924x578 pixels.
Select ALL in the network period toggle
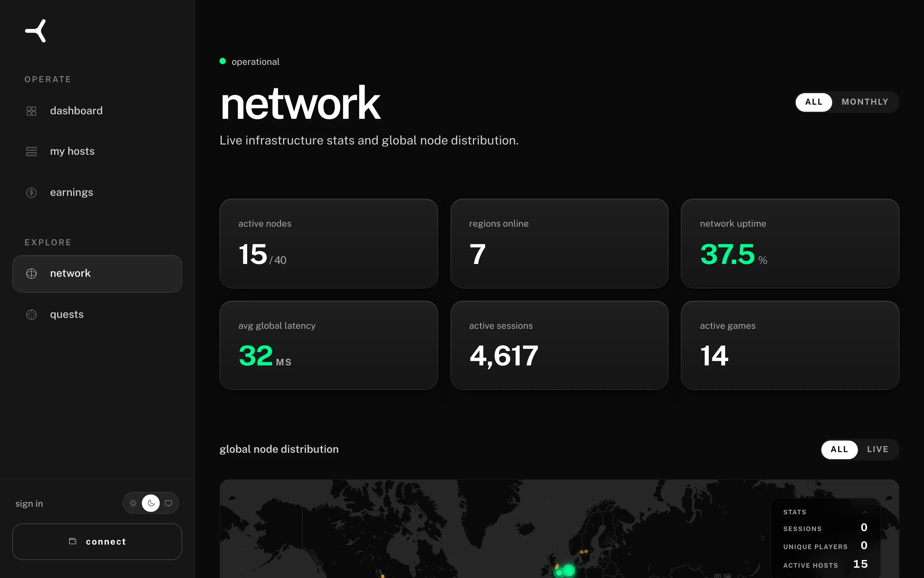pos(814,102)
